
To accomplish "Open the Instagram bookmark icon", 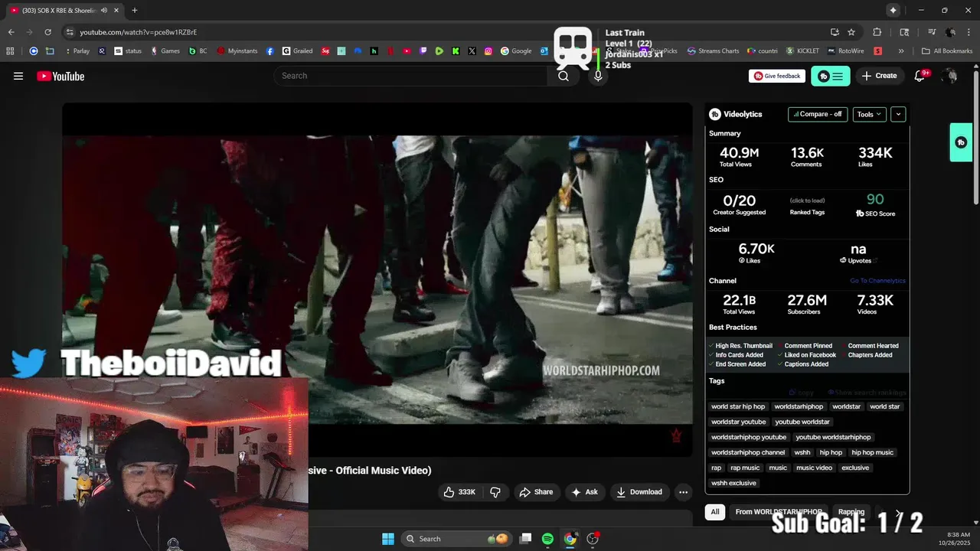I will (x=488, y=51).
